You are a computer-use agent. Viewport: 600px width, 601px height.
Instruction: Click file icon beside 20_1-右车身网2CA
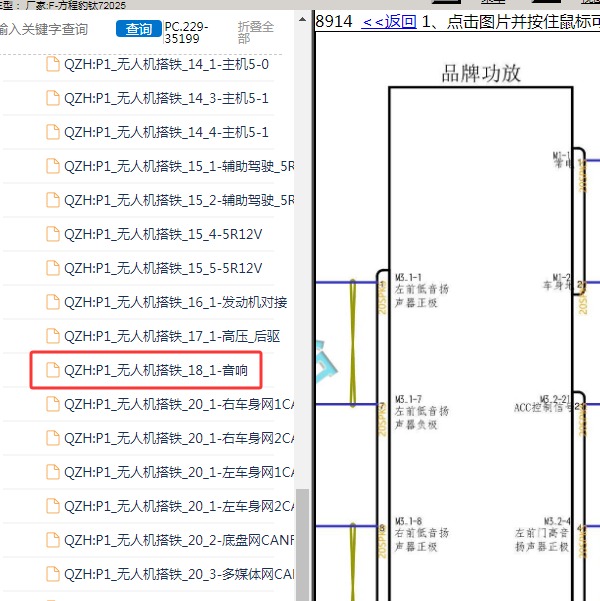[53, 438]
